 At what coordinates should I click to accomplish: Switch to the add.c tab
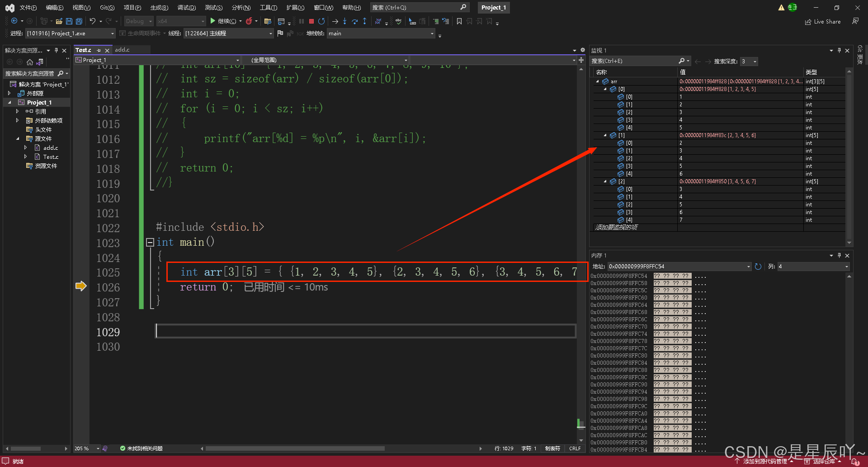122,50
